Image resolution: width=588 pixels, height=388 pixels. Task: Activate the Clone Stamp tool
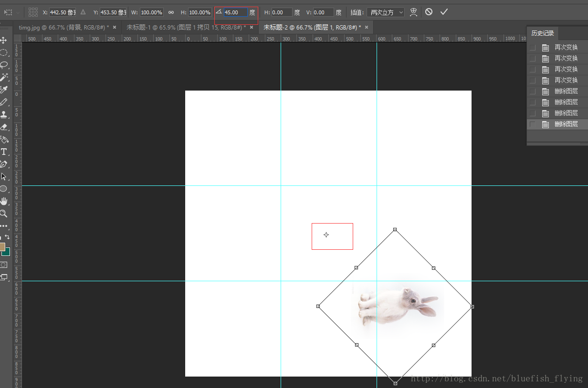coord(4,114)
